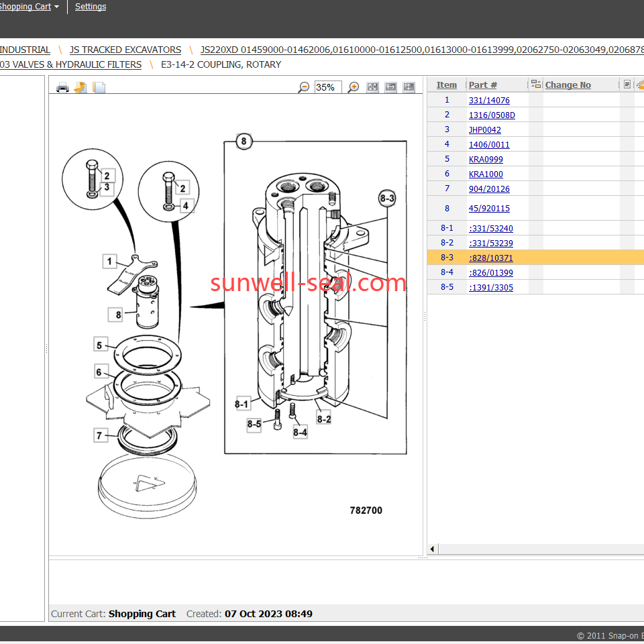Click callout 8-3 in the diagram
This screenshot has height=644, width=644.
click(x=387, y=199)
